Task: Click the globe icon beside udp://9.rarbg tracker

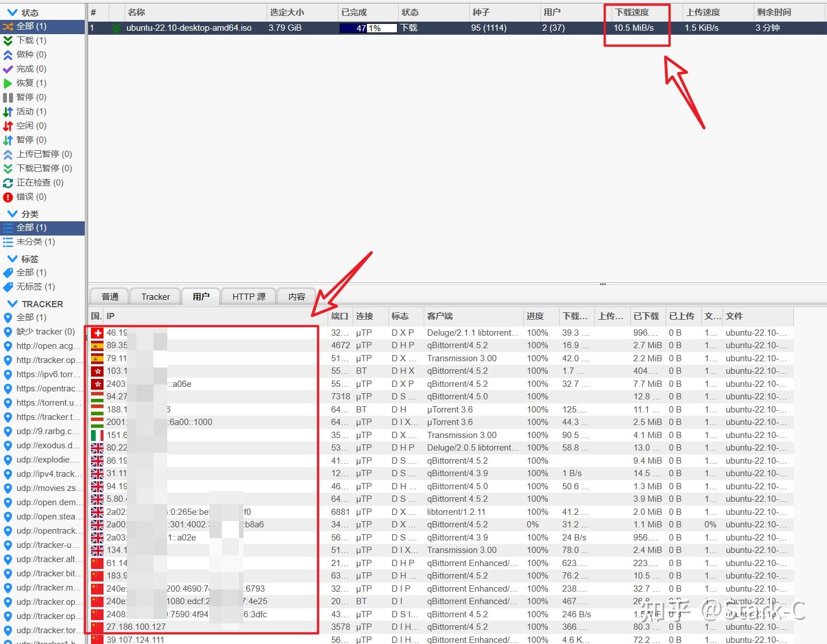Action: [x=8, y=431]
